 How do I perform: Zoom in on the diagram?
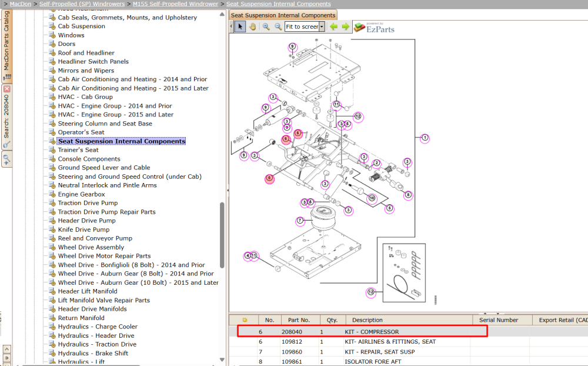(266, 26)
